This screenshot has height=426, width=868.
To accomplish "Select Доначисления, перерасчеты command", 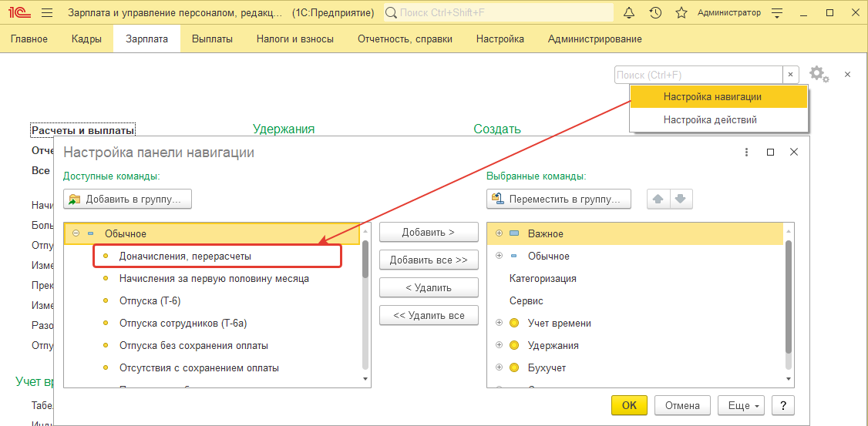I will click(x=185, y=256).
